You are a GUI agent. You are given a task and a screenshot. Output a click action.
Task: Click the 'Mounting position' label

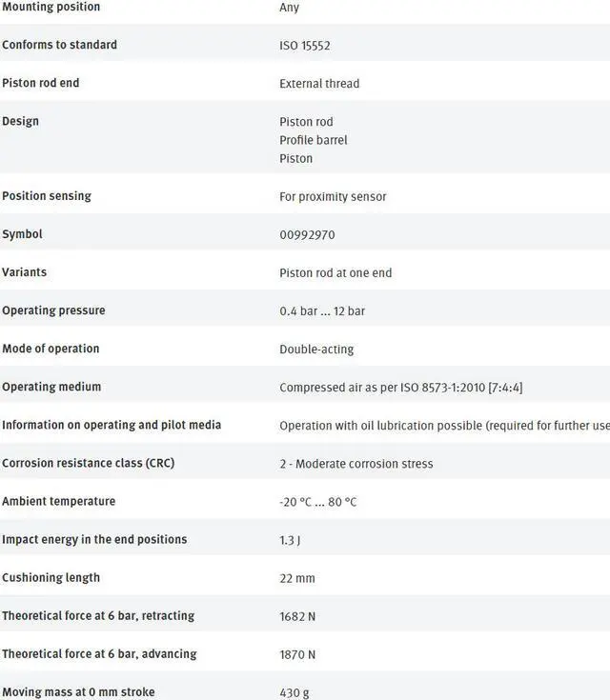[51, 7]
